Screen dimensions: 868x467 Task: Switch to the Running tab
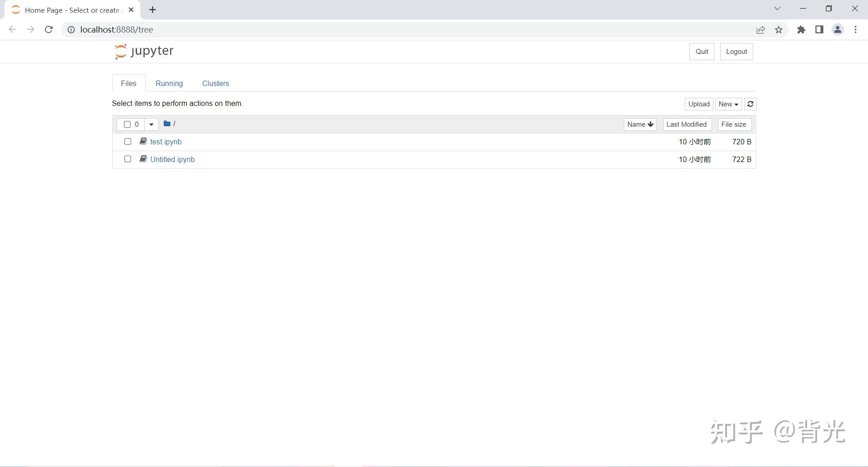point(169,83)
